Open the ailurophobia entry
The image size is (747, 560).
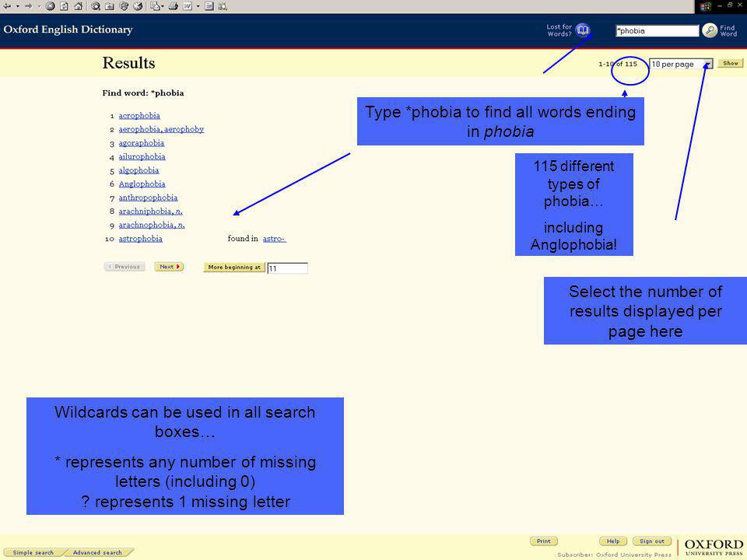click(x=142, y=156)
